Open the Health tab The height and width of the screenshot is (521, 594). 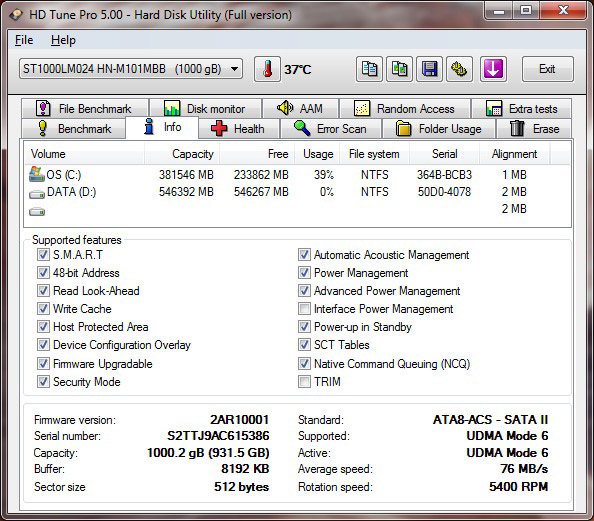tap(239, 128)
